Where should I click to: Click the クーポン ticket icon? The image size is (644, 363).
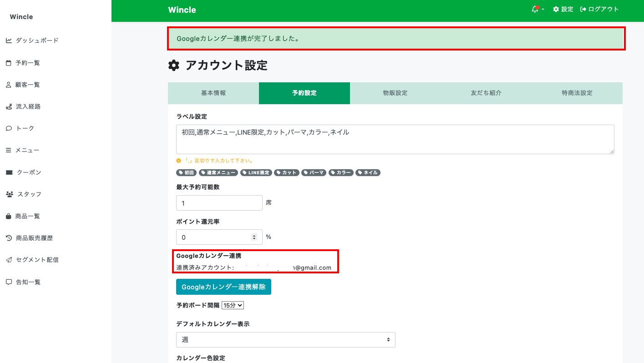coord(9,172)
